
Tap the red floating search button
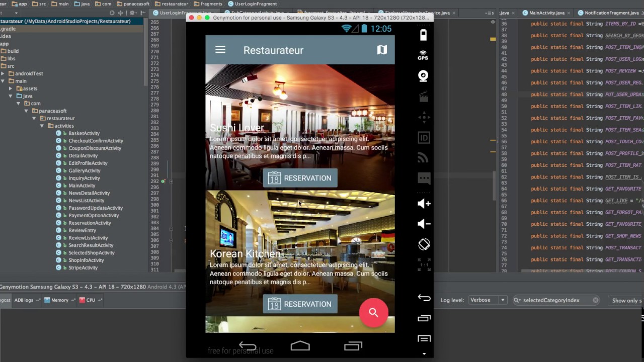click(x=373, y=313)
